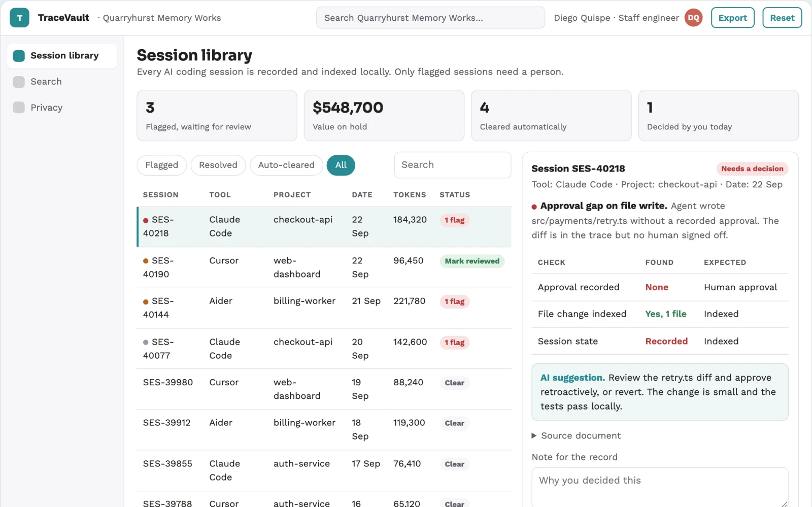Select session row SES-39912
The width and height of the screenshot is (812, 507).
[324, 430]
